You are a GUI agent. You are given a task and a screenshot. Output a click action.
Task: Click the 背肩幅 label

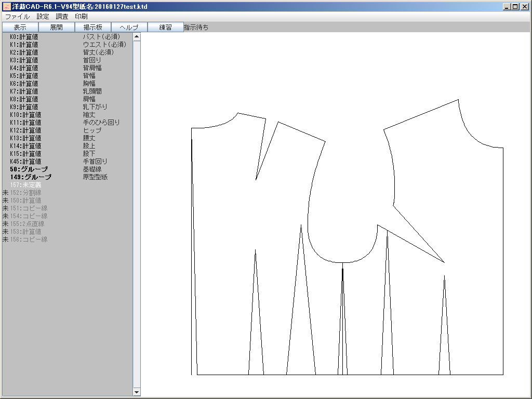click(92, 68)
